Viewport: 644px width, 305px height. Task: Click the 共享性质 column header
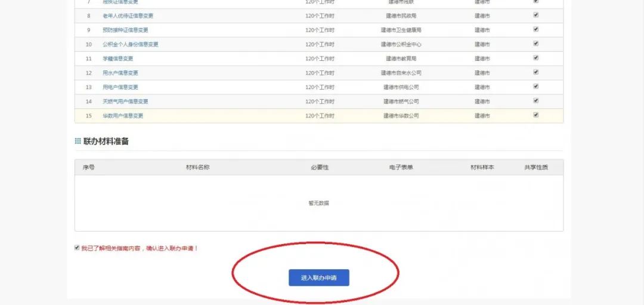tap(535, 167)
